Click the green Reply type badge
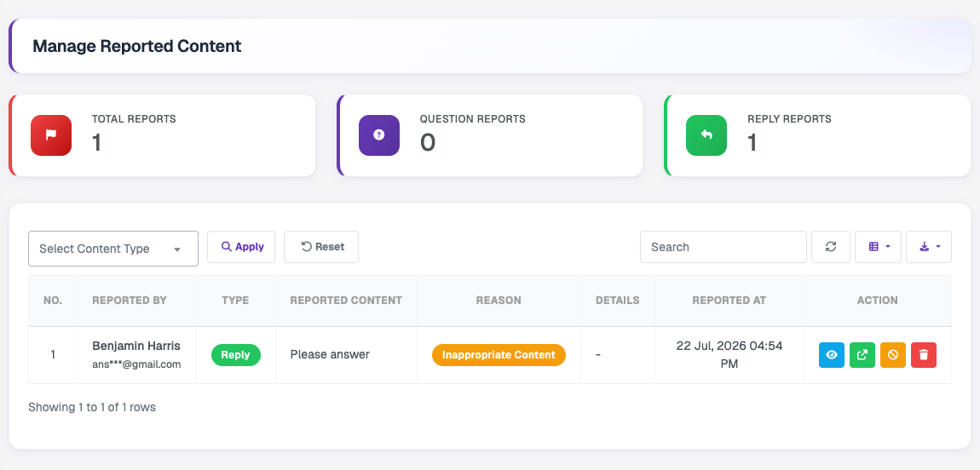 (235, 354)
